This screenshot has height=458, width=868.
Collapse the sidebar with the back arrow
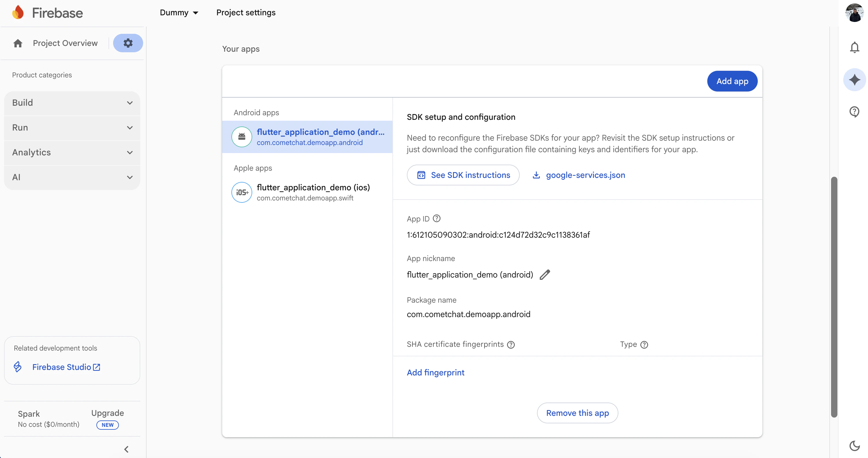point(126,449)
